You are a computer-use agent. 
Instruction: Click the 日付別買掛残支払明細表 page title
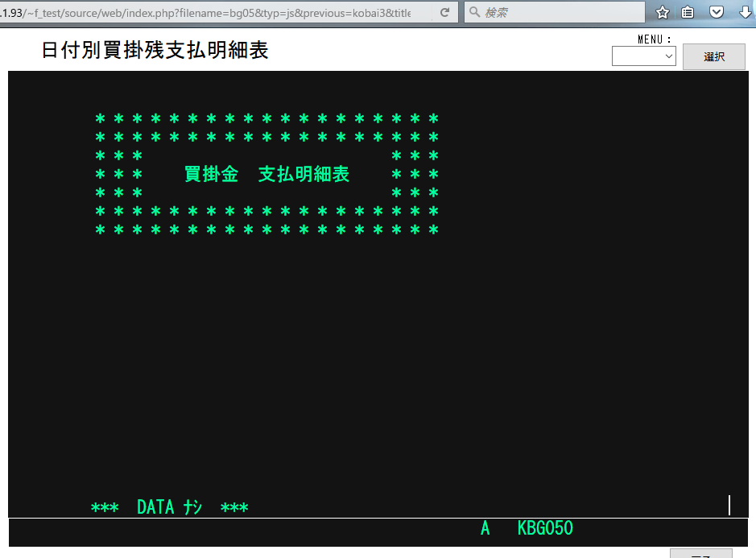coord(155,51)
